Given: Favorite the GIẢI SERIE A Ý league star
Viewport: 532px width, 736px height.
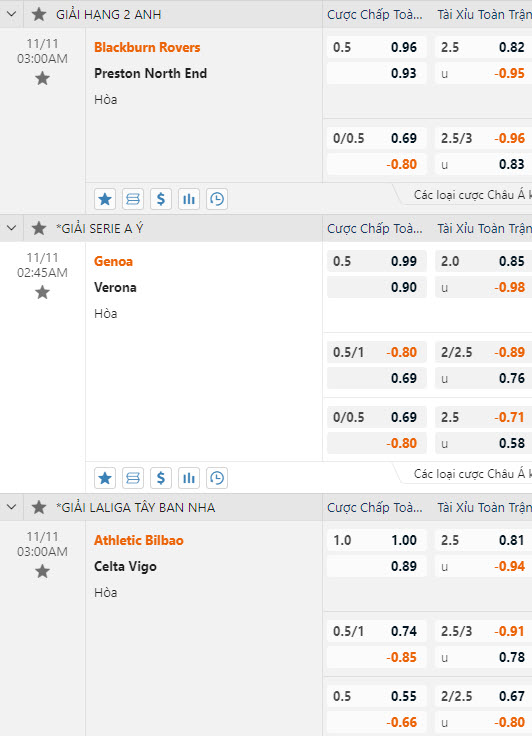Looking at the screenshot, I should (x=39, y=228).
